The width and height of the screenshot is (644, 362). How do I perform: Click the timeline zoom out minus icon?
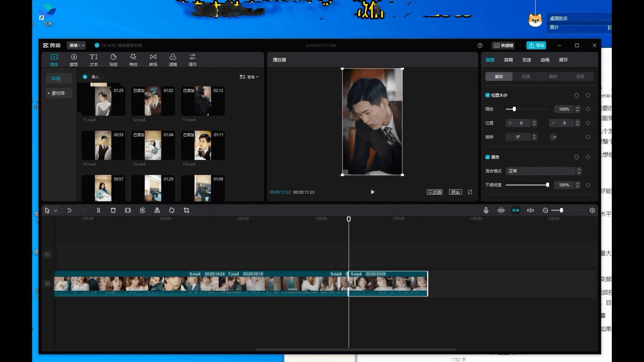pyautogui.click(x=545, y=210)
